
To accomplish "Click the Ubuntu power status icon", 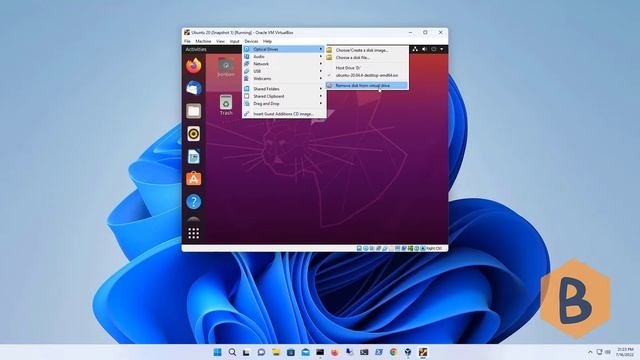I will coord(433,49).
